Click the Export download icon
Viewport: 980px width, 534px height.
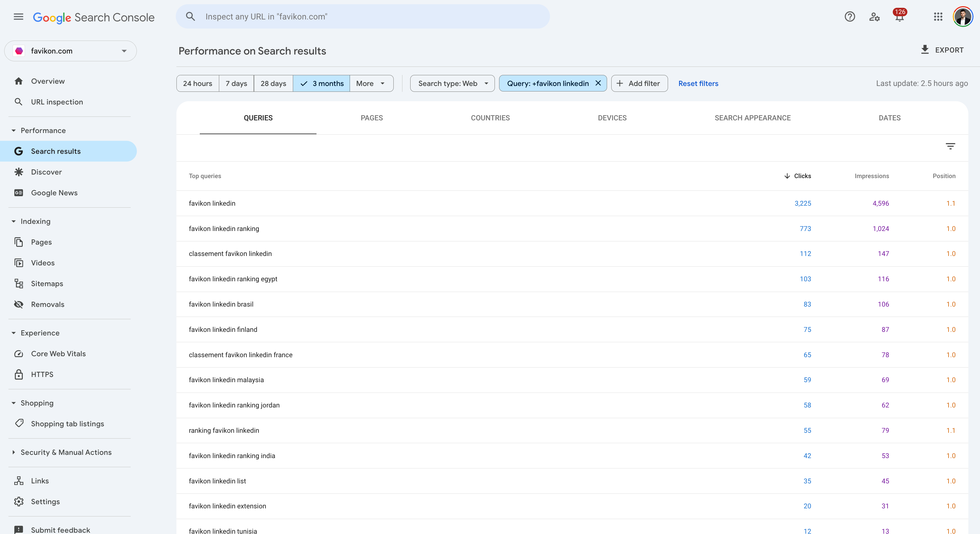pos(925,50)
